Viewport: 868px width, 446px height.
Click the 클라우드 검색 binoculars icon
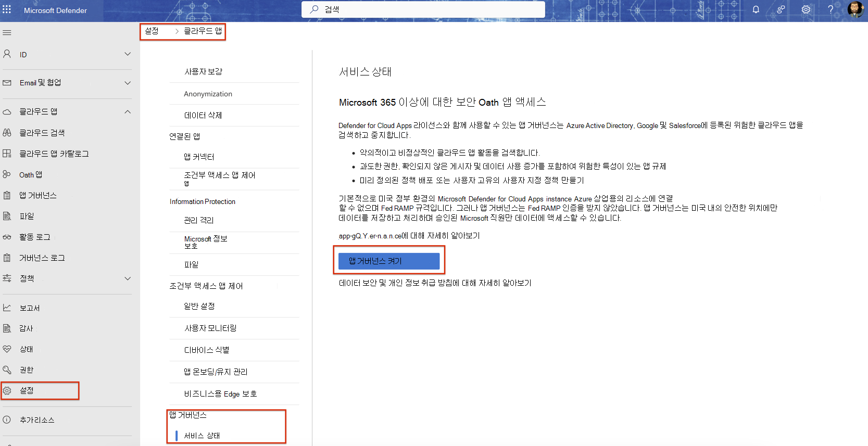coord(7,133)
